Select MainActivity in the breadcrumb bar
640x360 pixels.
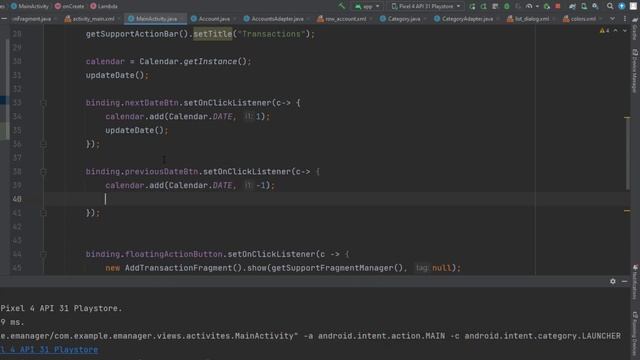coord(30,6)
